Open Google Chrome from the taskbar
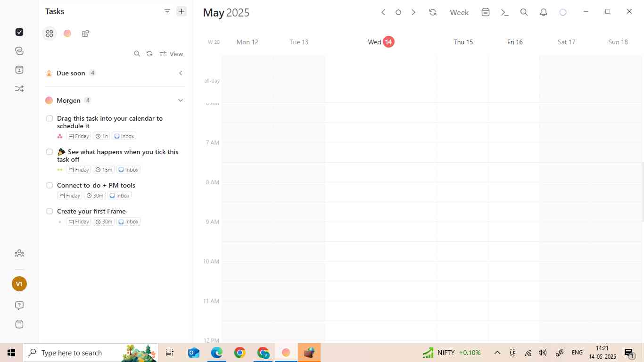644x362 pixels. click(x=240, y=353)
